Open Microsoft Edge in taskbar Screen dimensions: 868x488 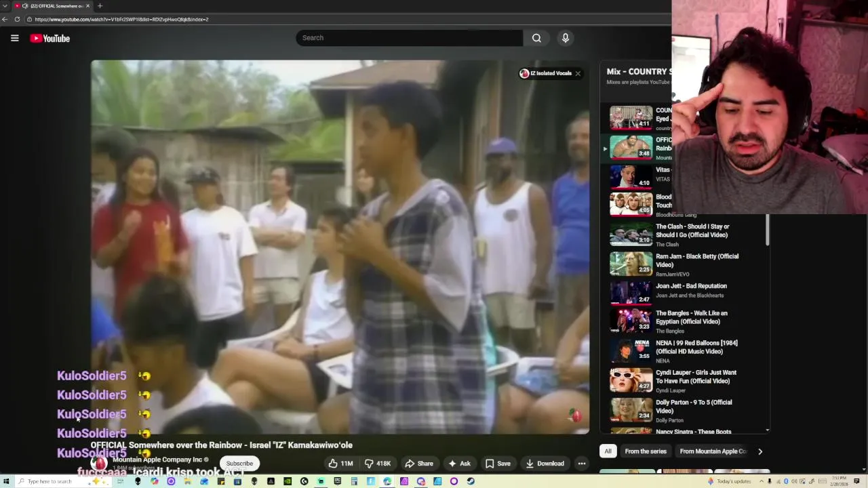(387, 481)
